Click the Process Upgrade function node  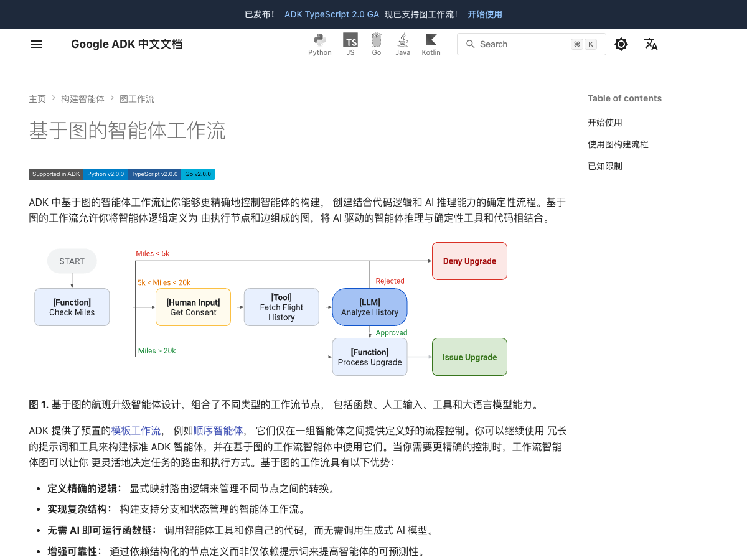(x=370, y=357)
